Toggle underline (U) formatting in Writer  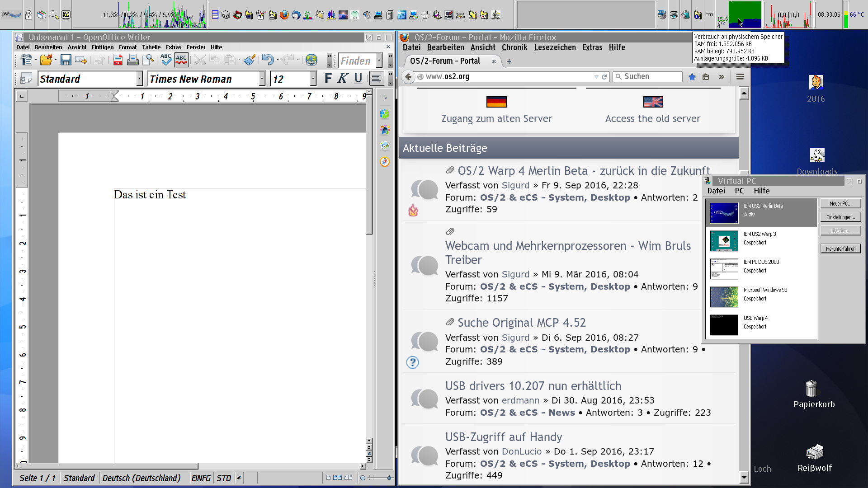click(358, 79)
